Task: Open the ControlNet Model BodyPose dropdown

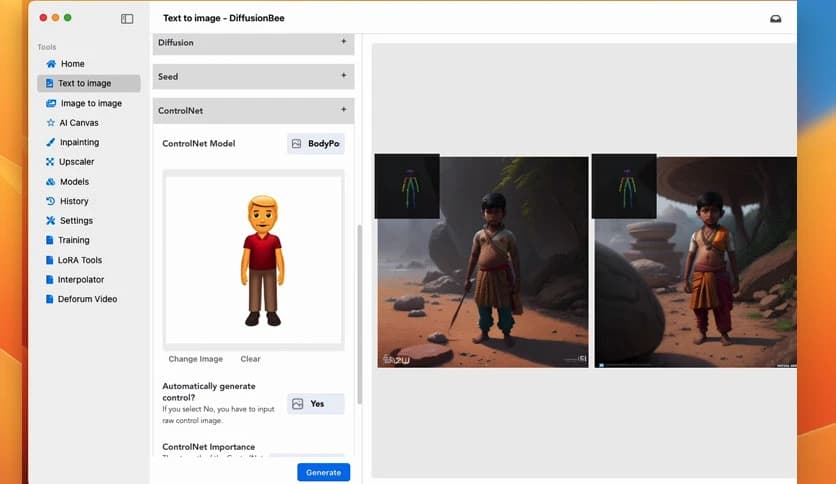Action: [315, 144]
